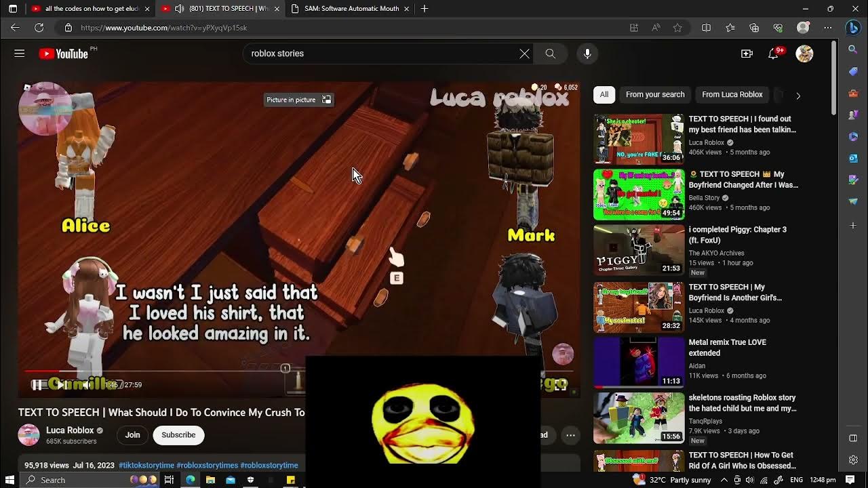
Task: Open the YouTube notifications bell
Action: point(774,54)
